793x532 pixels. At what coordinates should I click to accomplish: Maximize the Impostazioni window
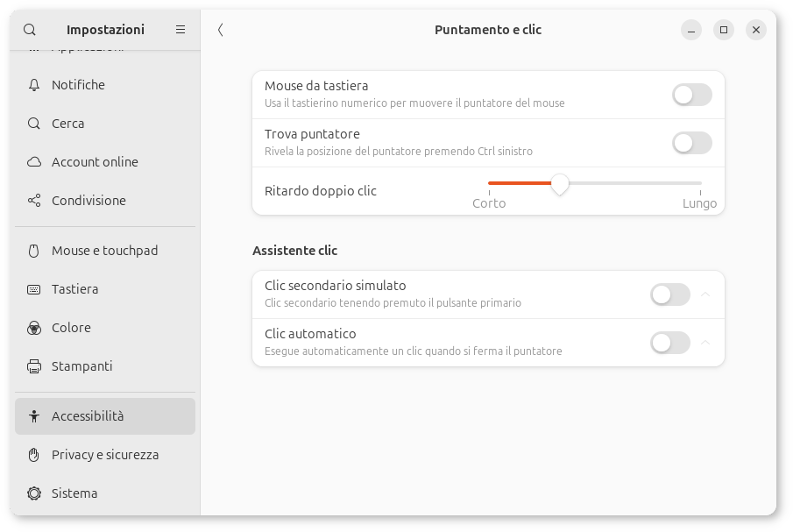pos(724,30)
